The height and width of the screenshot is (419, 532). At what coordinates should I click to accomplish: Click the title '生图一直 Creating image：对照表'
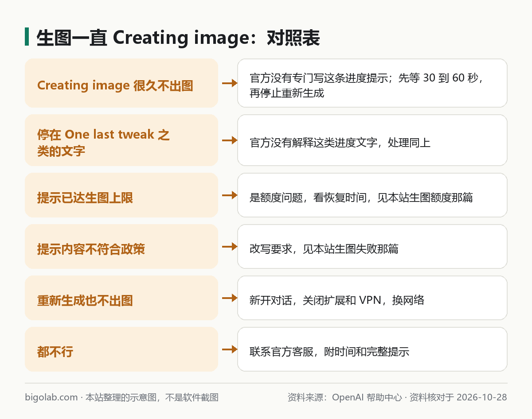(x=178, y=38)
